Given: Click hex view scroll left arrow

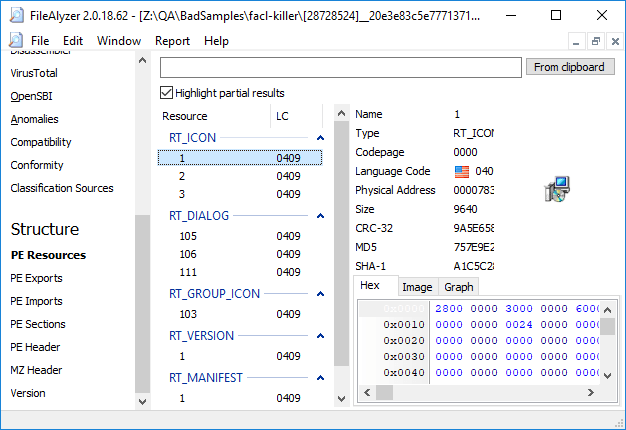Looking at the screenshot, I should pos(367,393).
